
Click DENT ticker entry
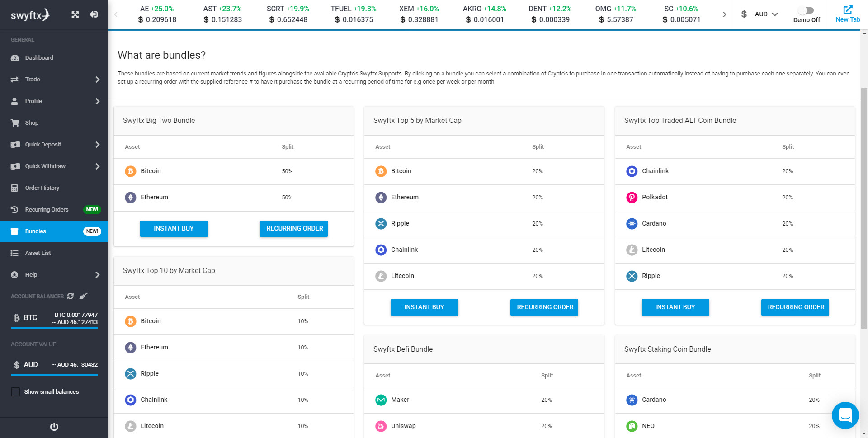550,14
